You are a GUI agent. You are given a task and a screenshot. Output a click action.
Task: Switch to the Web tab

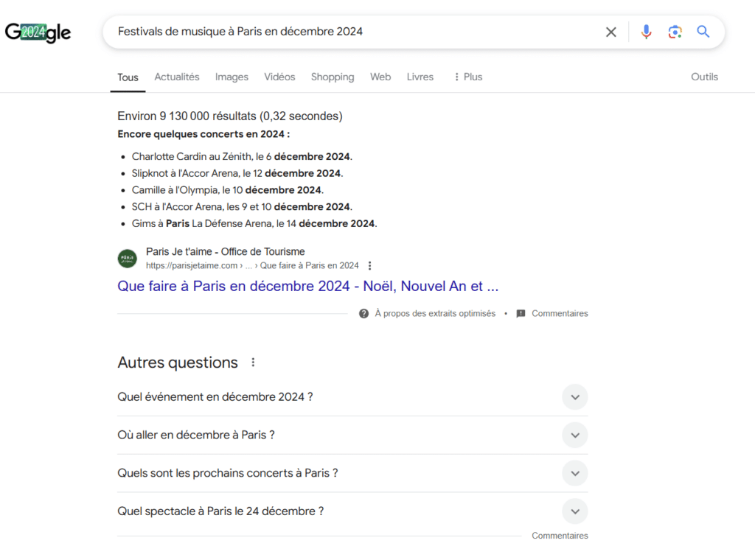click(x=380, y=77)
